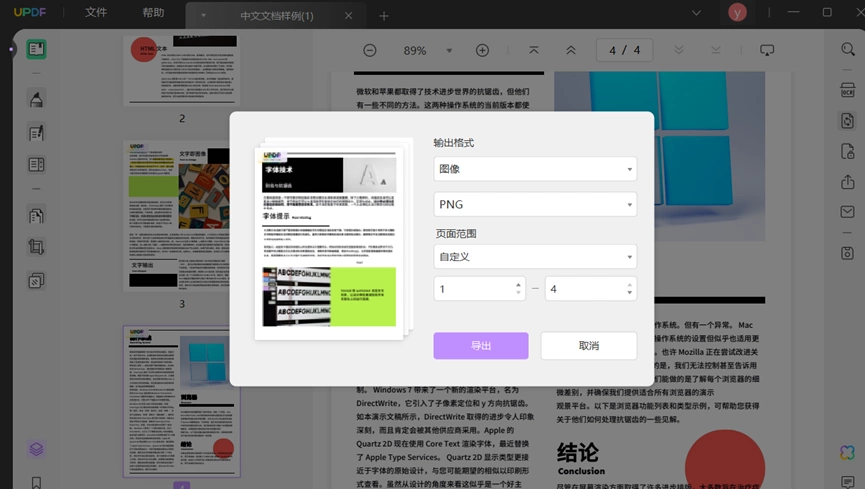Click the Search magnifier icon

847,50
